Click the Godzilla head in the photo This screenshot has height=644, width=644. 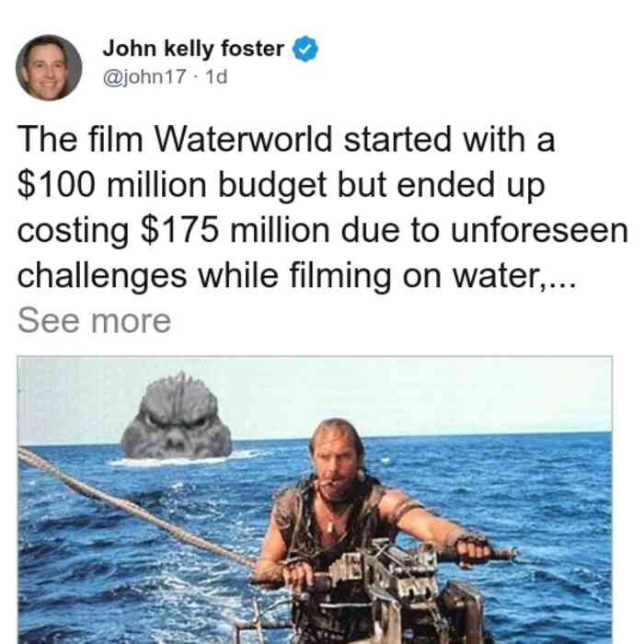pyautogui.click(x=176, y=416)
